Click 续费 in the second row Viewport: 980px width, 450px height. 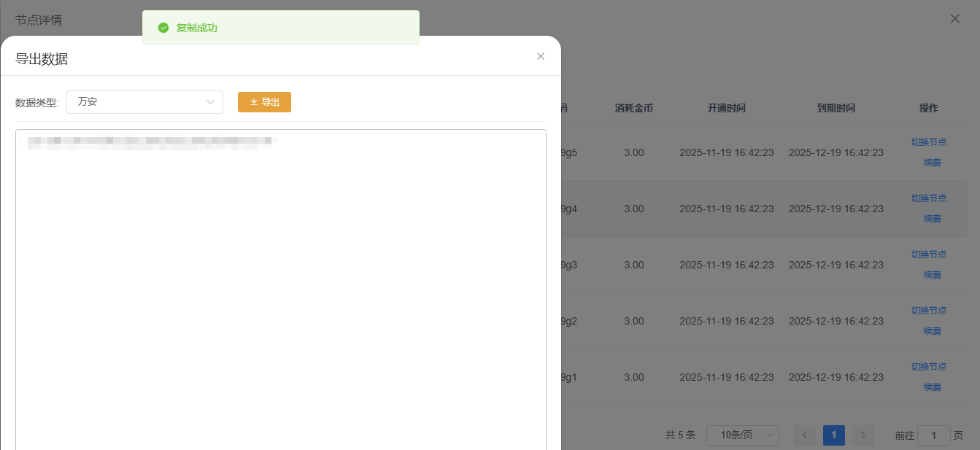[932, 219]
